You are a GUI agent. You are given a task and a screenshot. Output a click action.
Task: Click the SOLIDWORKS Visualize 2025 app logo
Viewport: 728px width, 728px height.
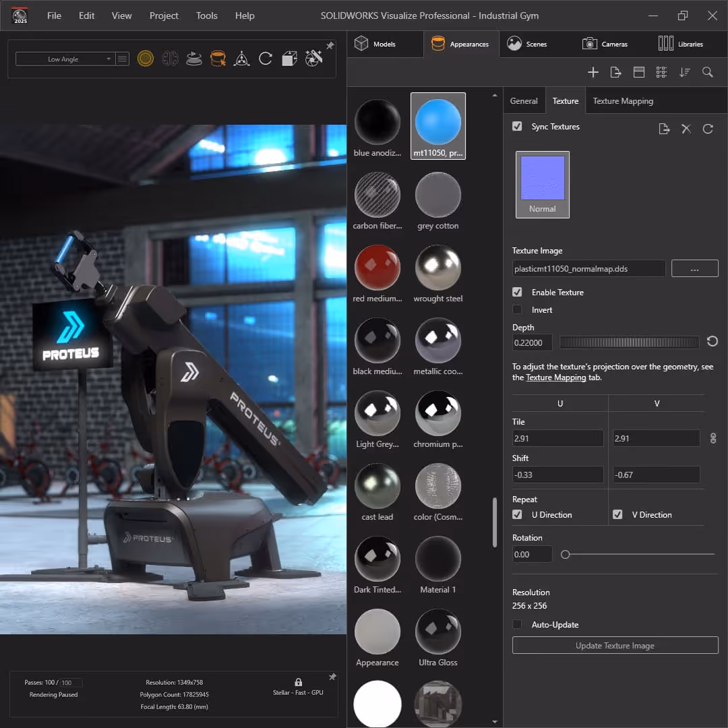pyautogui.click(x=20, y=16)
